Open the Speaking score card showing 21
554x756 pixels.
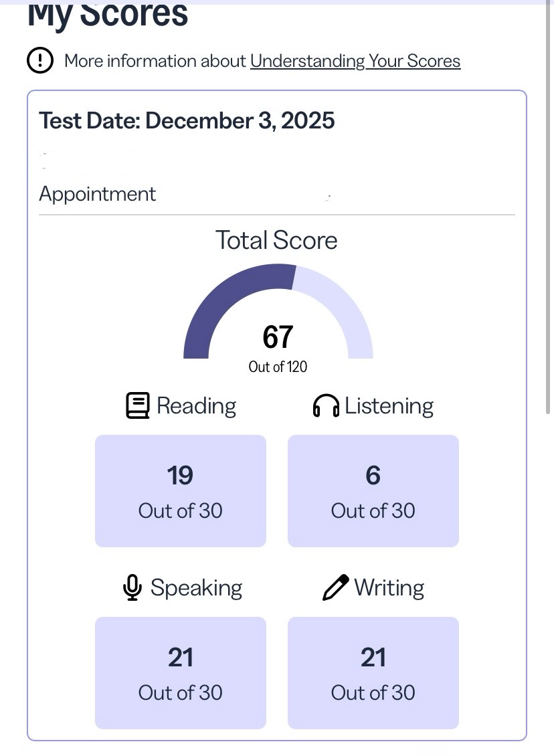coord(181,672)
